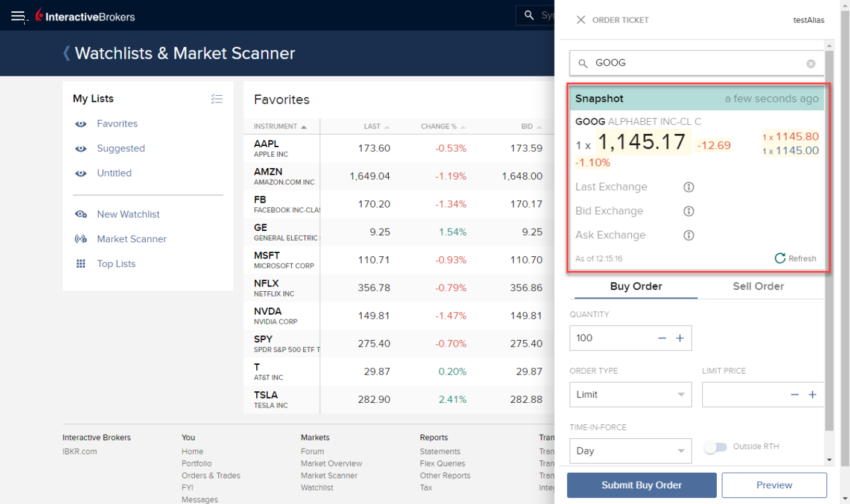The image size is (850, 504).
Task: Click the Submit Buy Order button
Action: pyautogui.click(x=641, y=485)
